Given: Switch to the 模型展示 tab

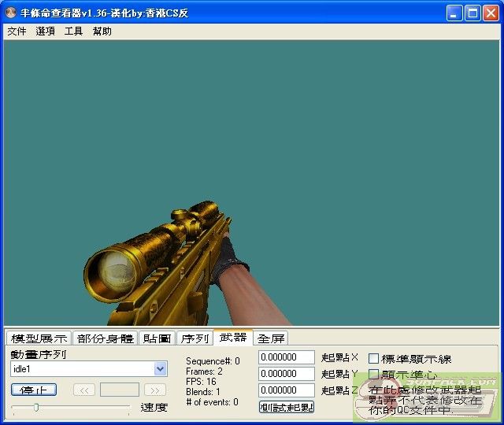Looking at the screenshot, I should (39, 338).
